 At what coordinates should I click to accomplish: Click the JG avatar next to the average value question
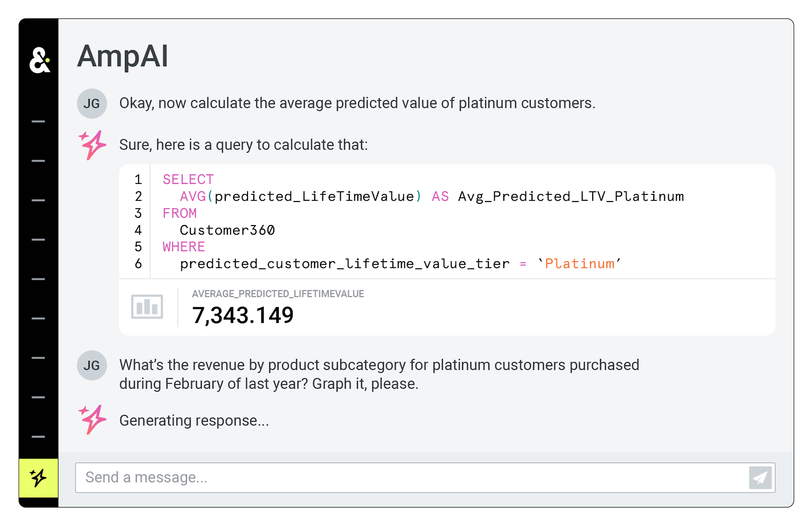[x=92, y=103]
